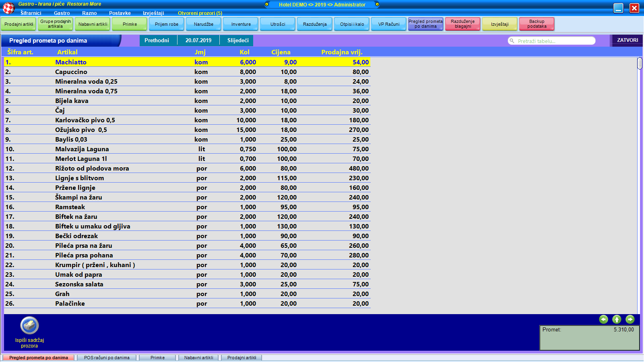Image resolution: width=644 pixels, height=362 pixels.
Task: Open the Izvještaji menu in the menu bar
Action: coord(153,13)
